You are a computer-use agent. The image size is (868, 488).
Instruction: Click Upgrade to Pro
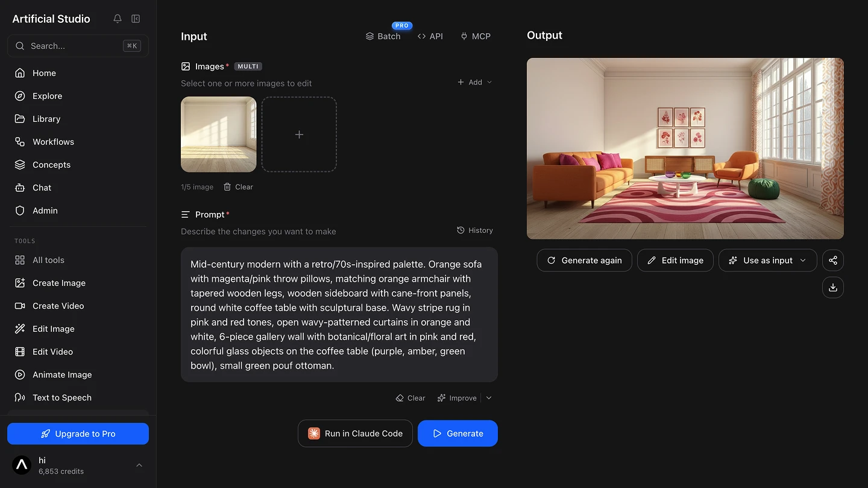78,434
